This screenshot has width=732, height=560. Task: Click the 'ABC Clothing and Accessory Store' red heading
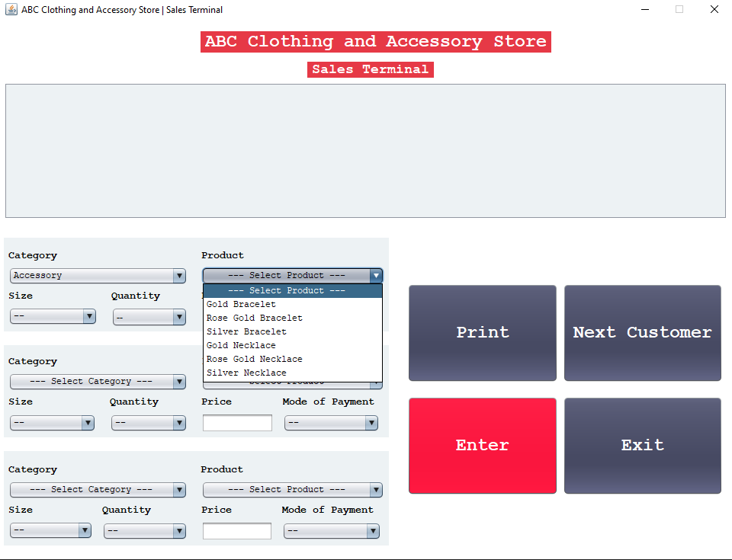[x=376, y=42]
